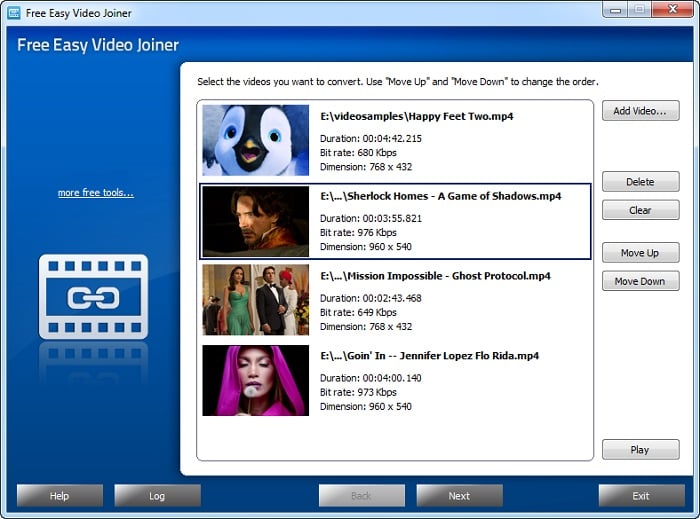Select the Mission Impossible video thumbnail
This screenshot has width=700, height=519.
255,300
